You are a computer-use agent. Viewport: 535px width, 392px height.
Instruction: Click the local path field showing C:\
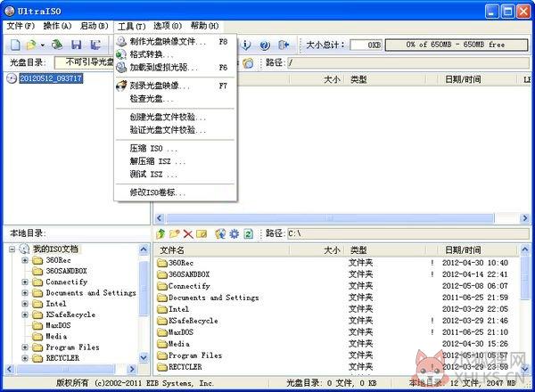point(408,233)
